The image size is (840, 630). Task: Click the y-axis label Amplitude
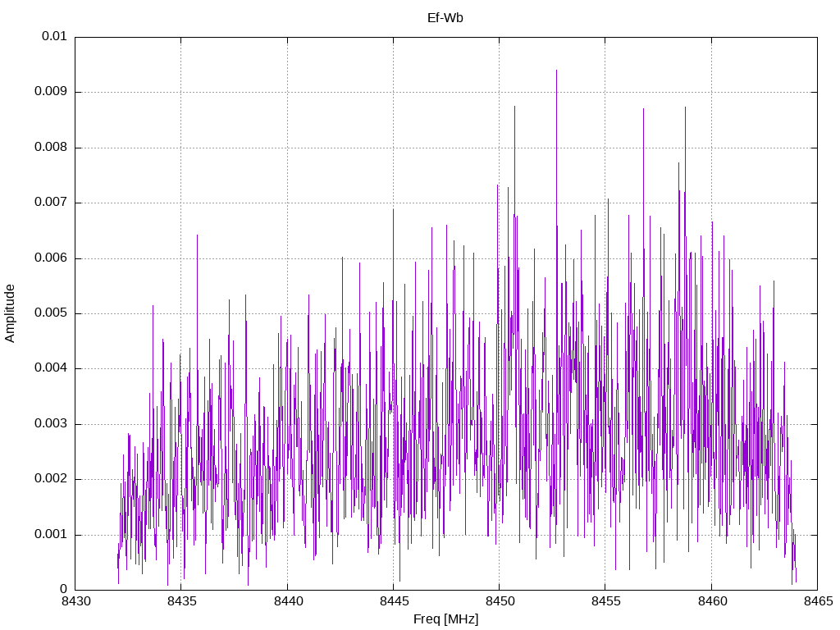click(x=10, y=313)
